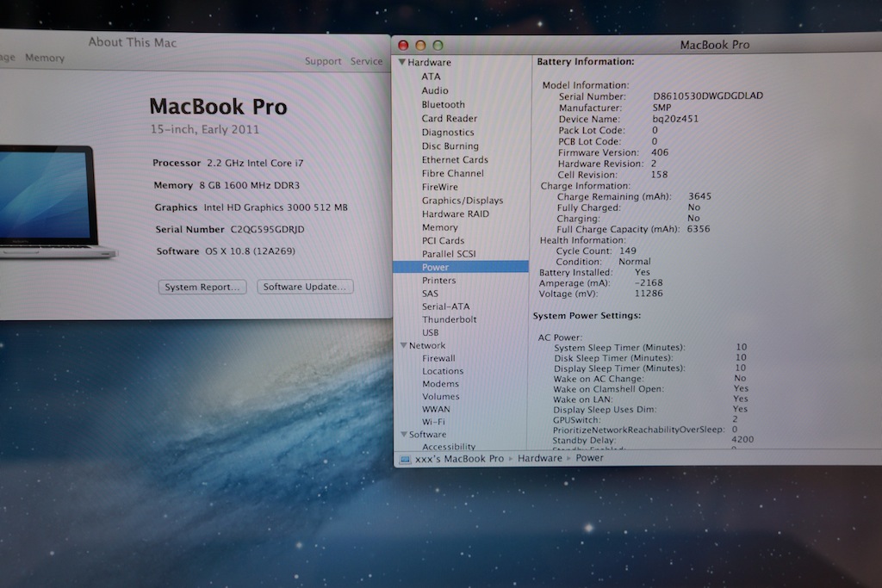882x588 pixels.
Task: Select Card Reader in the sidebar
Action: point(450,119)
